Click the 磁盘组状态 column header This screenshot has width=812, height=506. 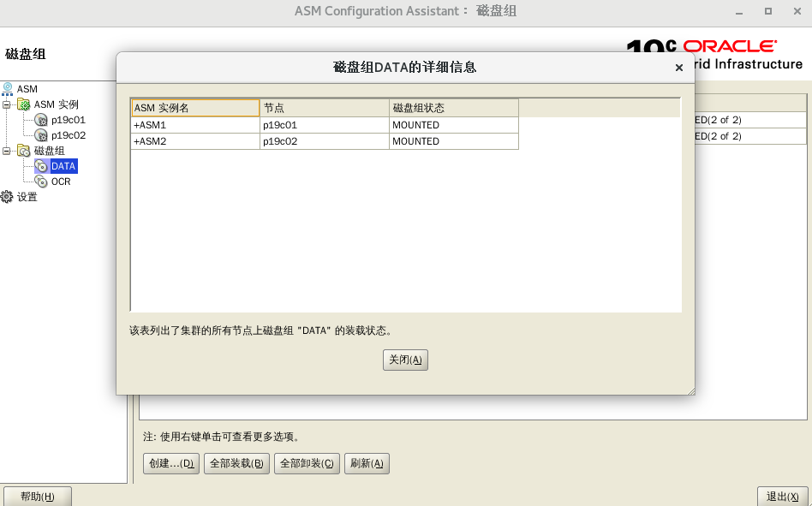[454, 108]
